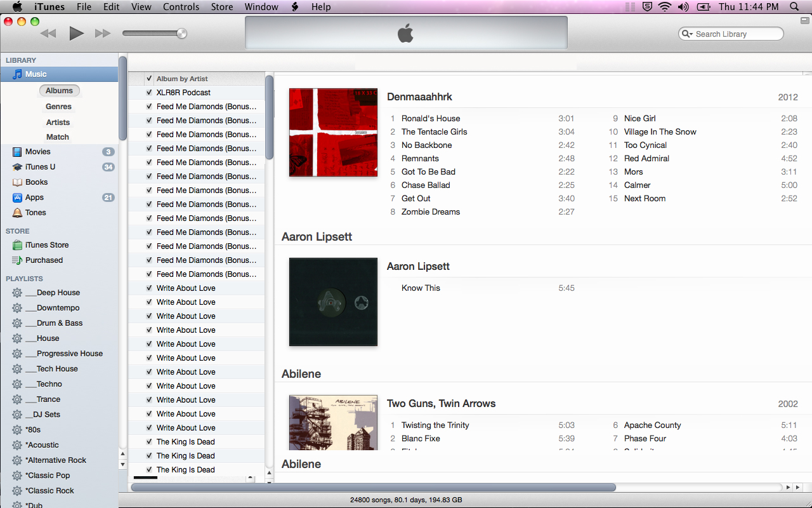Screen dimensions: 812x508
Task: Click the horizontal scrollbar at the bottom
Action: pyautogui.click(x=373, y=487)
